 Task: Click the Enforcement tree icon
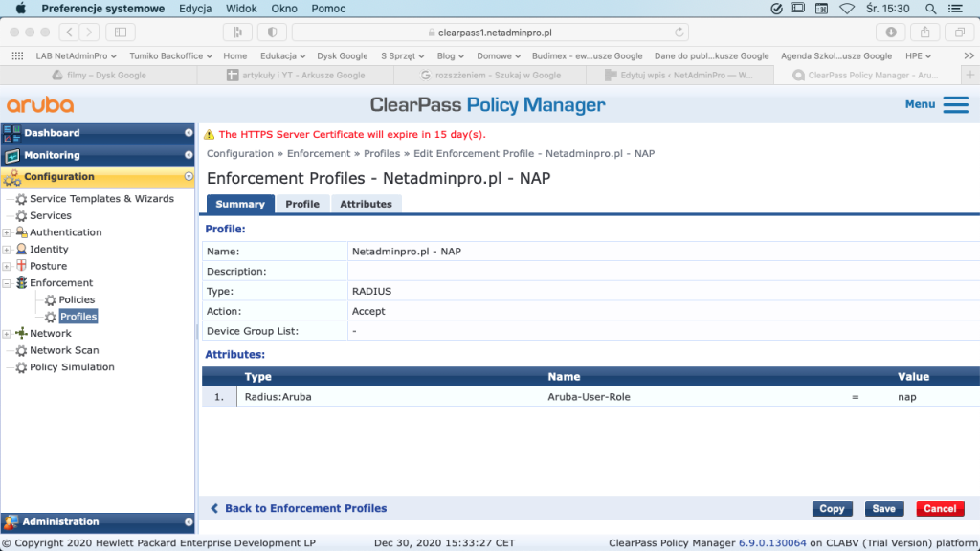[x=21, y=282]
